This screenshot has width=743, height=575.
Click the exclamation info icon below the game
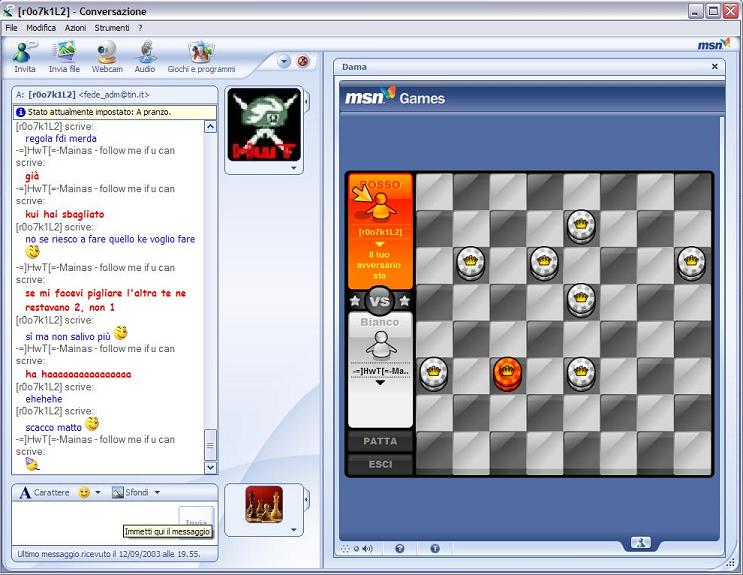point(435,548)
